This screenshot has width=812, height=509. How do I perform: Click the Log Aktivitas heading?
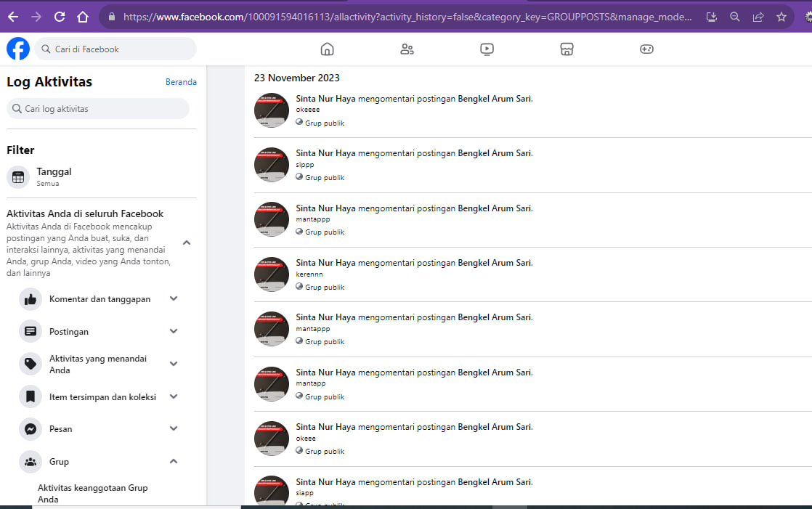(49, 82)
